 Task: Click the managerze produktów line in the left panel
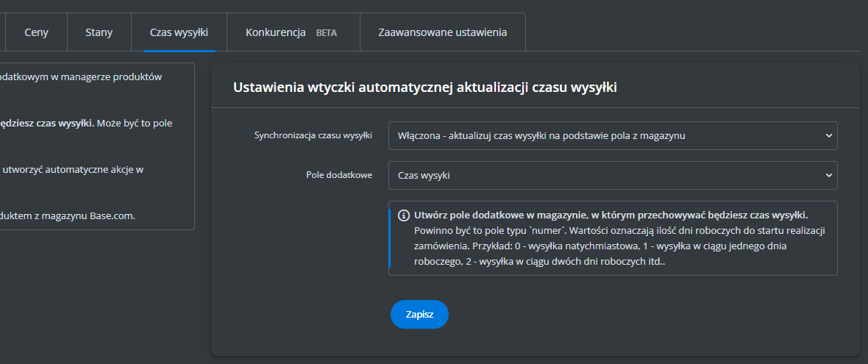click(x=81, y=76)
